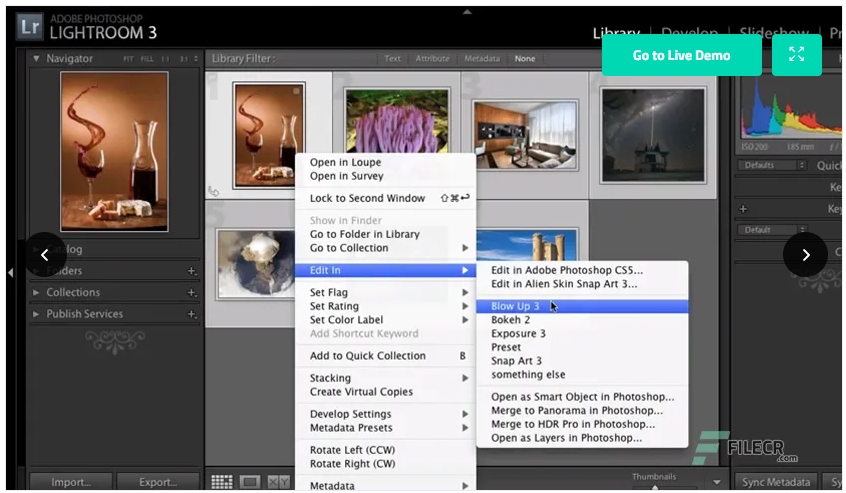Set Navigator zoom to 1:1
The image size is (846, 493).
165,59
